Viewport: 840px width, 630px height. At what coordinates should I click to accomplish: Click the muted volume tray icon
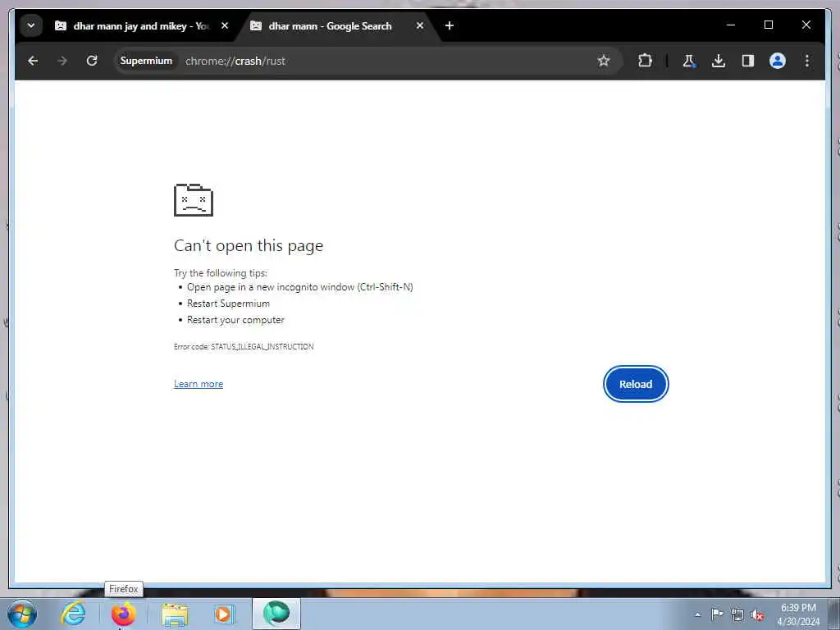point(757,615)
